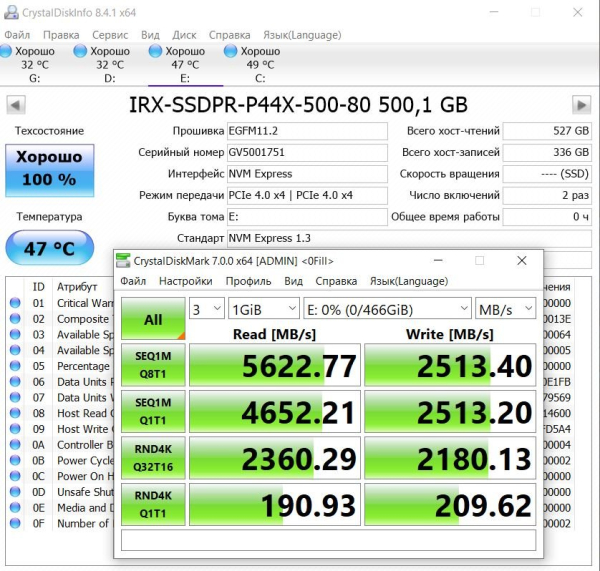The height and width of the screenshot is (571, 600).
Task: Click the NVM Express 1.3 standard field
Action: coord(409,238)
